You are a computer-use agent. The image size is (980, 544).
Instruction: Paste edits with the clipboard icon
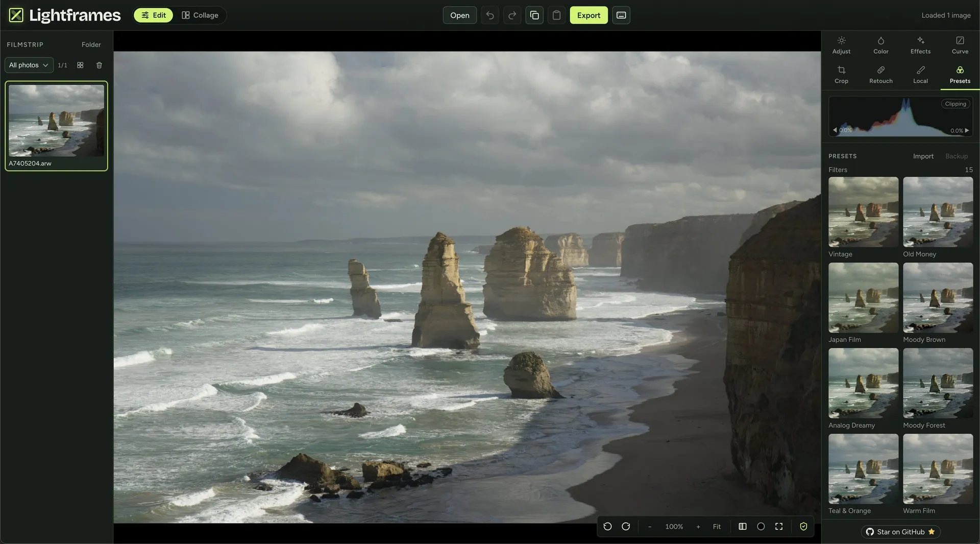tap(556, 15)
